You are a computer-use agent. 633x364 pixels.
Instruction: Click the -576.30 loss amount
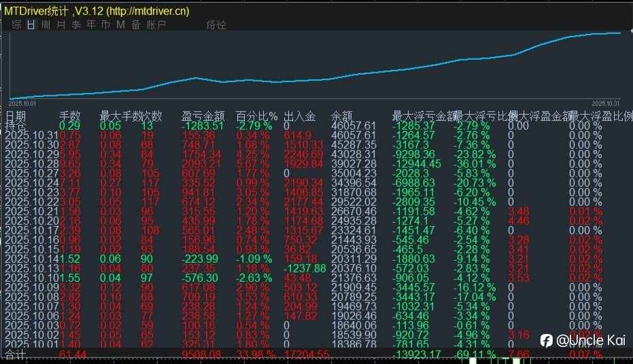pos(200,278)
